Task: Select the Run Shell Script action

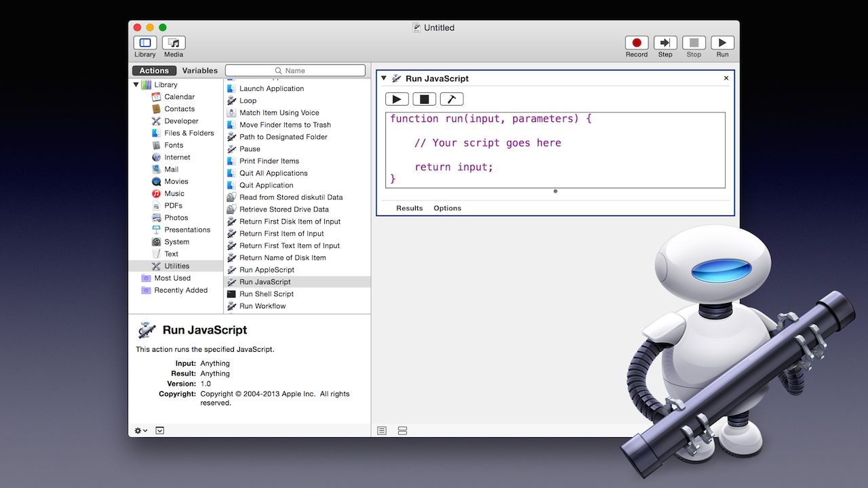Action: click(267, 294)
